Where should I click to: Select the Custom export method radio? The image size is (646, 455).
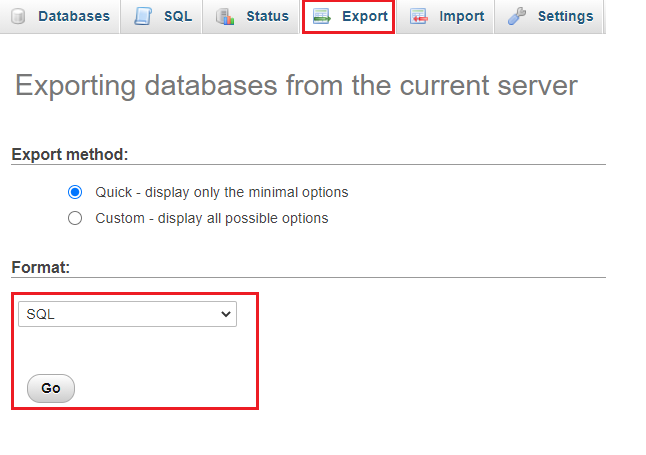(75, 218)
